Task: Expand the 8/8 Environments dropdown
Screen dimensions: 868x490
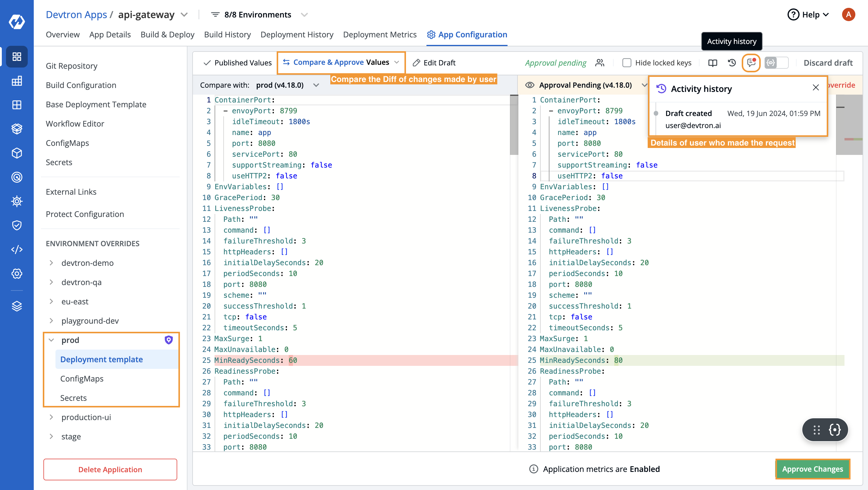Action: click(304, 14)
